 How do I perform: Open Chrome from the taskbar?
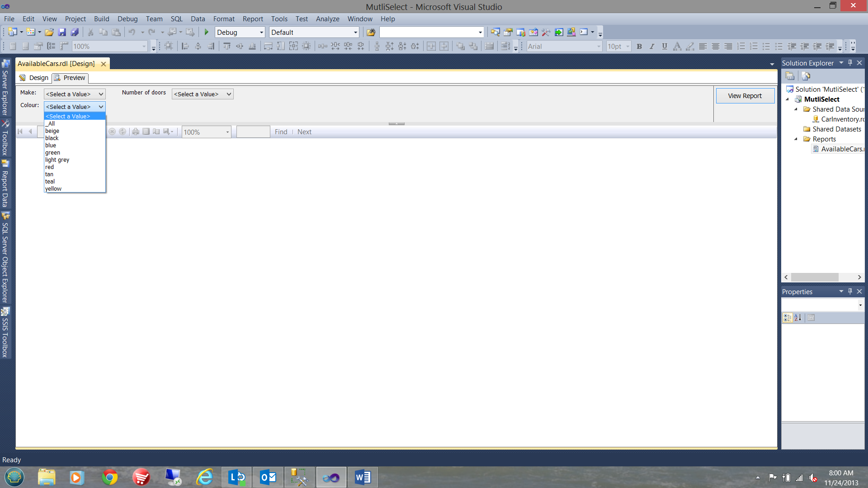click(x=109, y=477)
